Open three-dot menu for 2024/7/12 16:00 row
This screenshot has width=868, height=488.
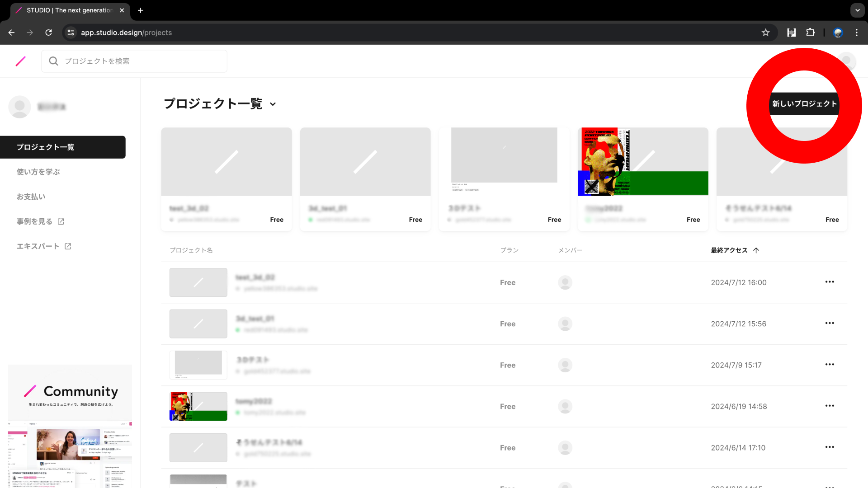coord(830,282)
